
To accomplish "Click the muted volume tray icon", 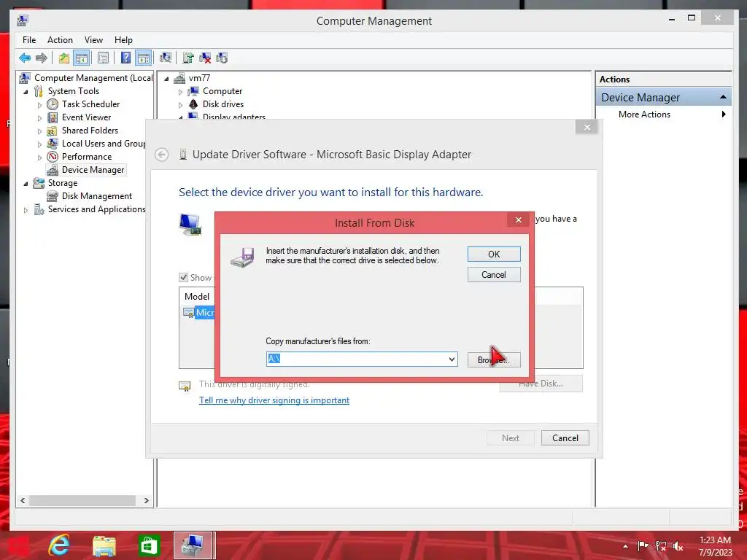I will (x=678, y=545).
